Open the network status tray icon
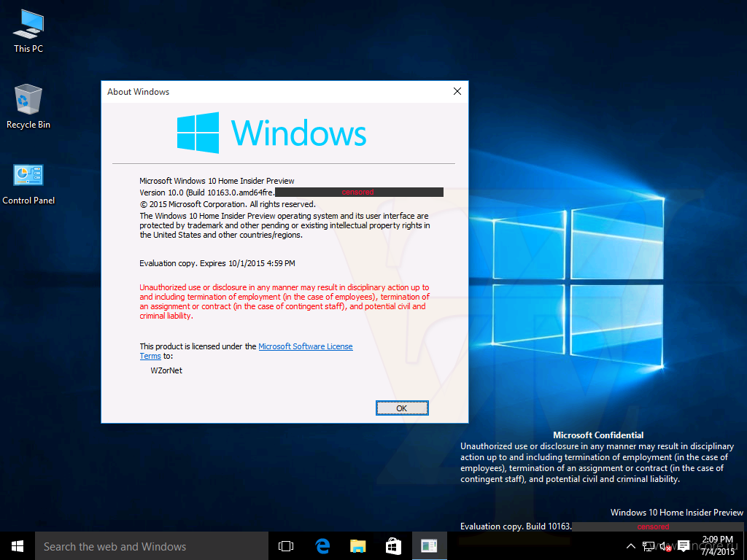This screenshot has width=747, height=560. (648, 546)
